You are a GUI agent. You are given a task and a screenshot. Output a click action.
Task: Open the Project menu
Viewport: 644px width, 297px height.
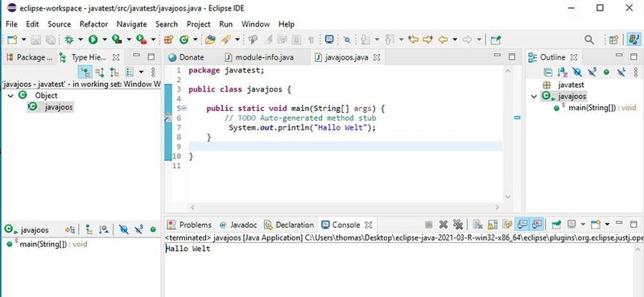pyautogui.click(x=198, y=24)
